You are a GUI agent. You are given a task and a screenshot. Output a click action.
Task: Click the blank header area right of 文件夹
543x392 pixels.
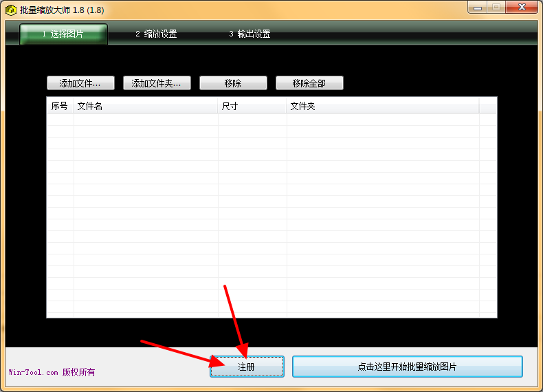point(488,106)
